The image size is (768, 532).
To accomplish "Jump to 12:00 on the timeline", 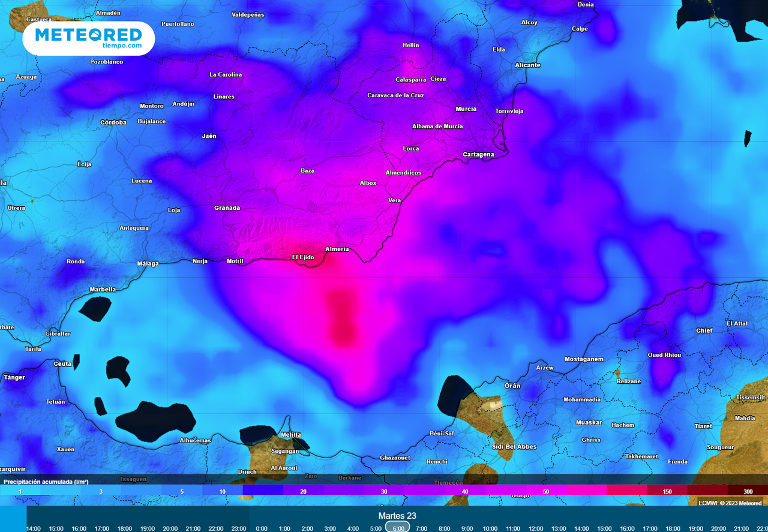I will pos(535,528).
